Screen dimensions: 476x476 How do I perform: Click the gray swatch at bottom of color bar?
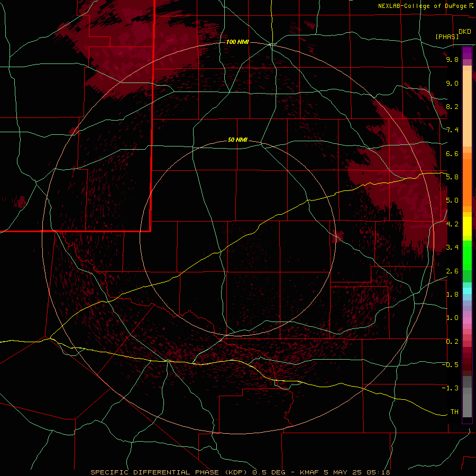467,407
